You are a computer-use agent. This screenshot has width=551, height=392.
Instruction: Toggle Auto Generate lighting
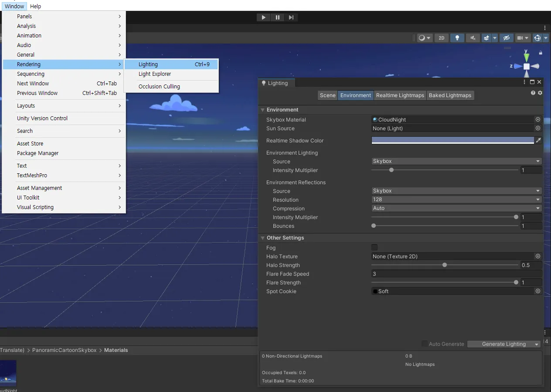[424, 344]
